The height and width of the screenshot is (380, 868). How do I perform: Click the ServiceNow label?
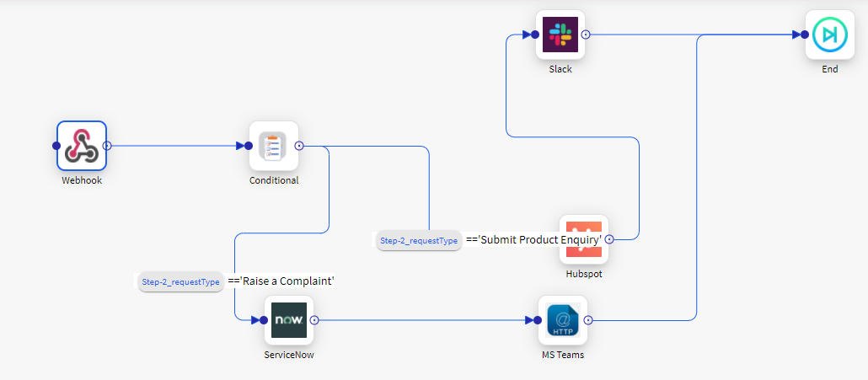coord(289,355)
